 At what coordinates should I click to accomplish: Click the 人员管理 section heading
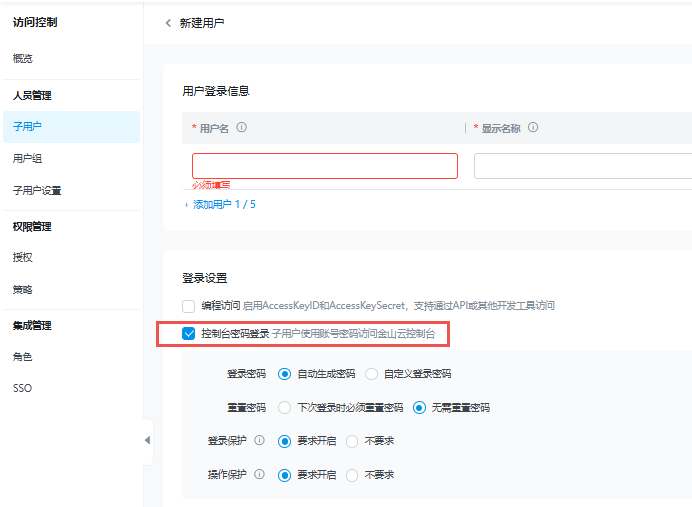32,95
